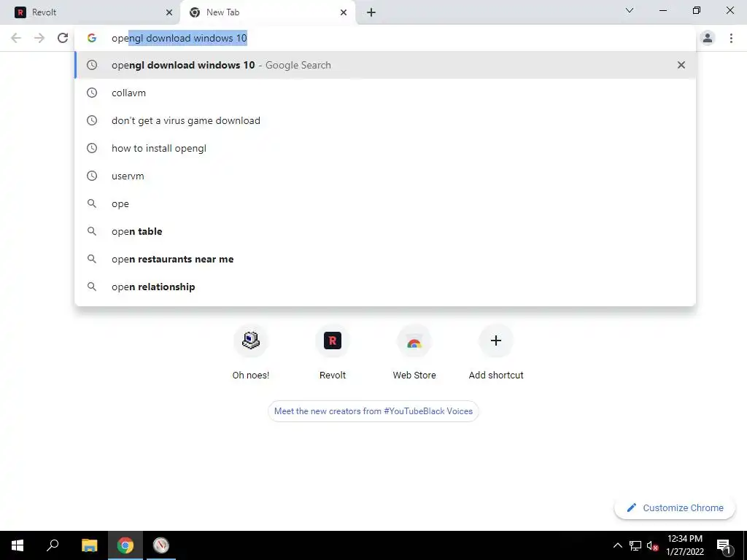Pick the 'collavm' history suggestion
This screenshot has height=560, width=747.
pyautogui.click(x=385, y=93)
